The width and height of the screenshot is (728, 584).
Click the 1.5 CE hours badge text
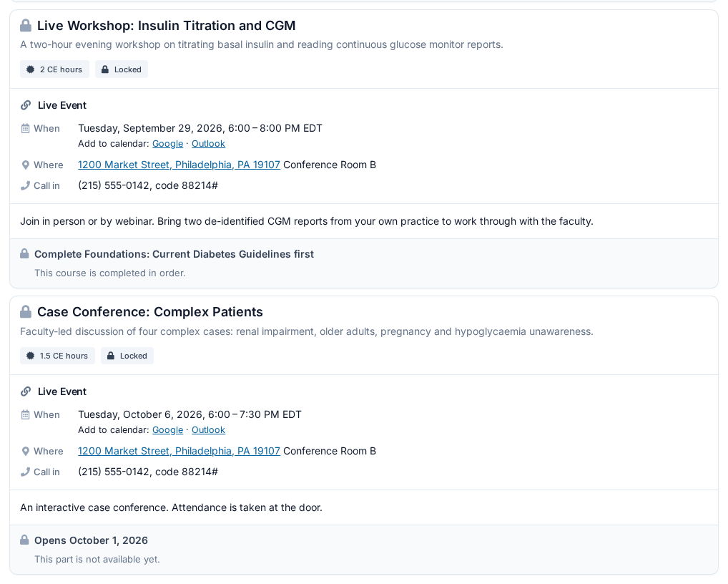tap(64, 356)
